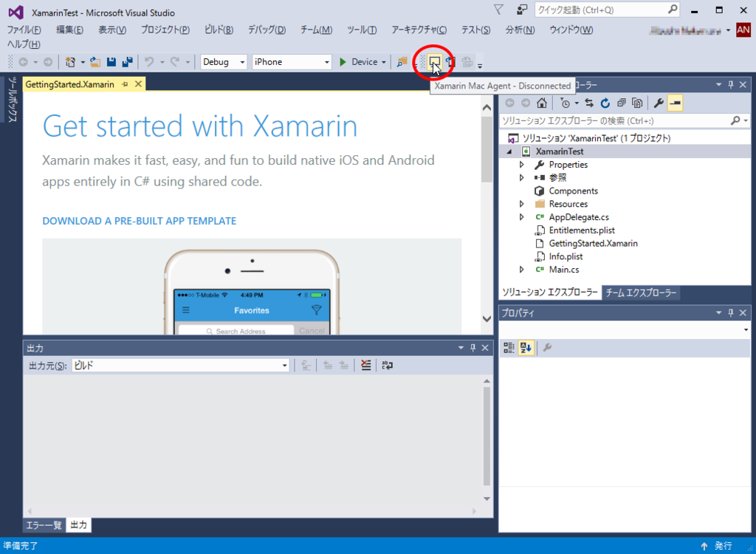756x554 pixels.
Task: Click the Pending Changes Filter clock icon
Action: point(566,103)
